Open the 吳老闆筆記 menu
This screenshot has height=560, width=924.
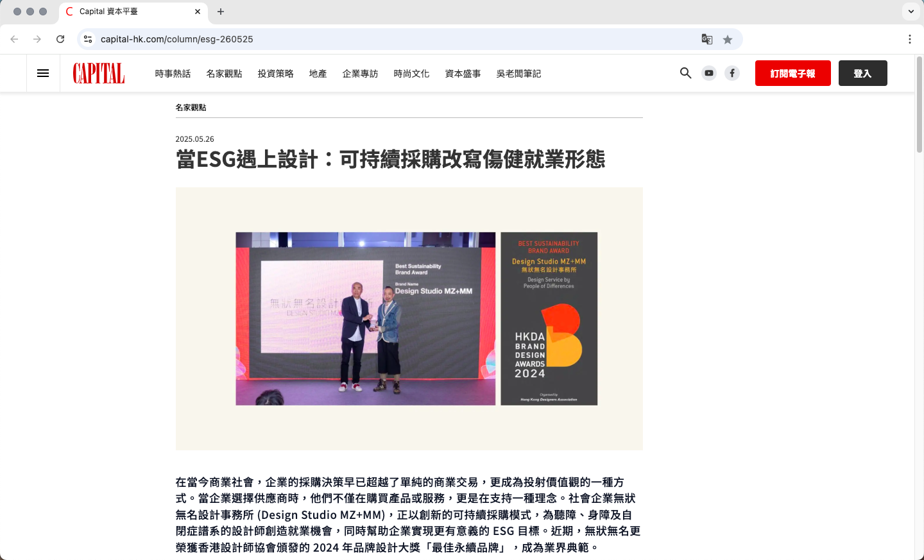coord(519,74)
